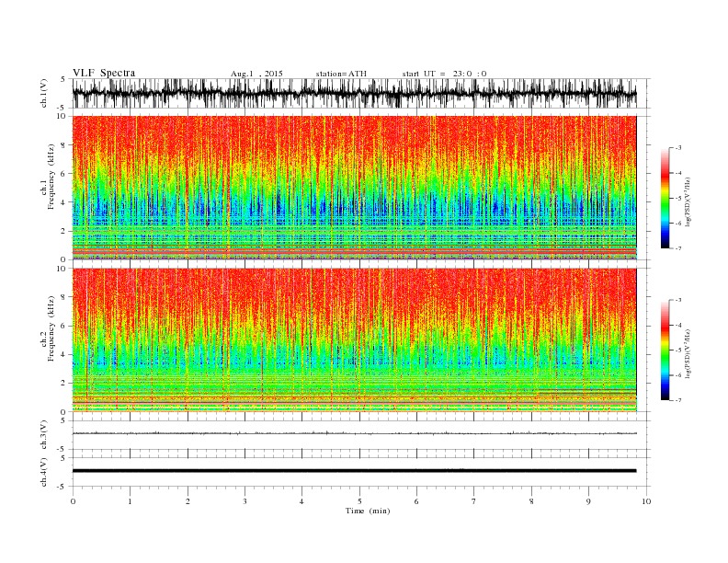The width and height of the screenshot is (728, 563).
Task: Click the "start UT = 23:0 :0" header text
Action: click(x=444, y=74)
